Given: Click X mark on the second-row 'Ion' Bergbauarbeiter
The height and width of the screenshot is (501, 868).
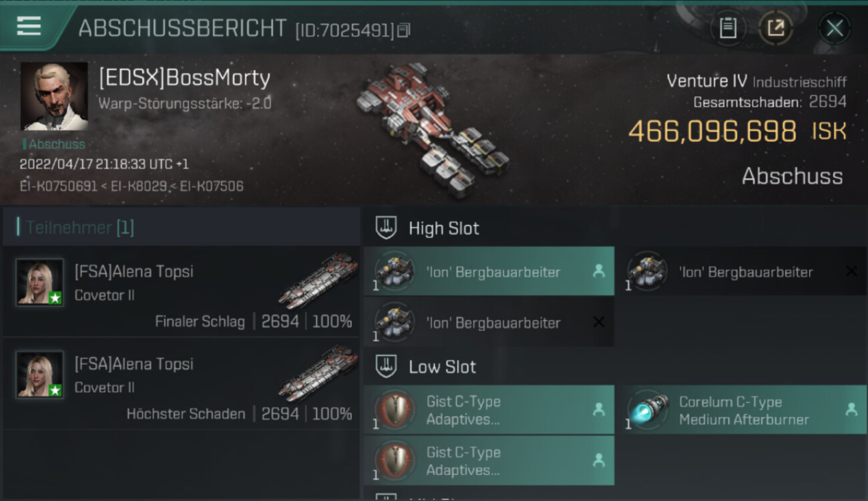Looking at the screenshot, I should (598, 322).
